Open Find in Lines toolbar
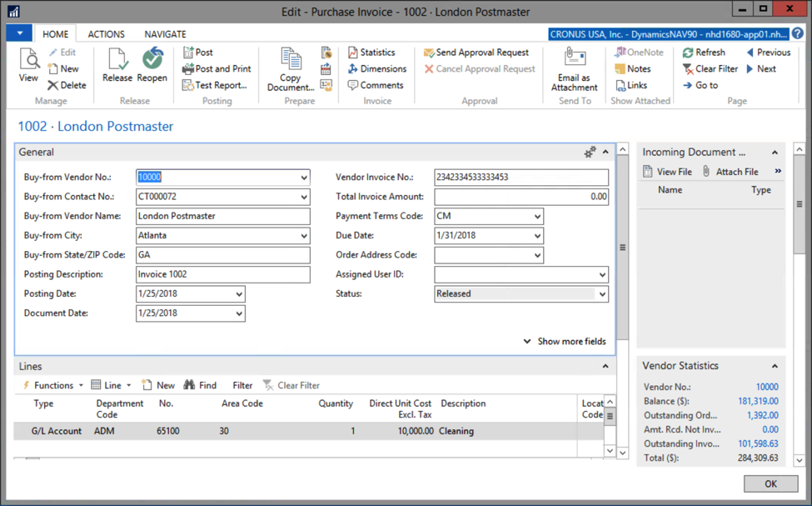812x506 pixels. tap(200, 385)
